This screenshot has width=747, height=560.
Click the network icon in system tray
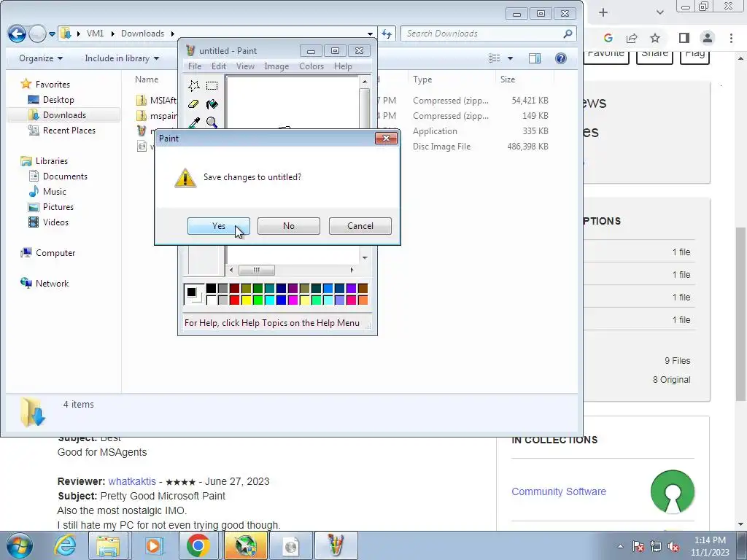[656, 546]
